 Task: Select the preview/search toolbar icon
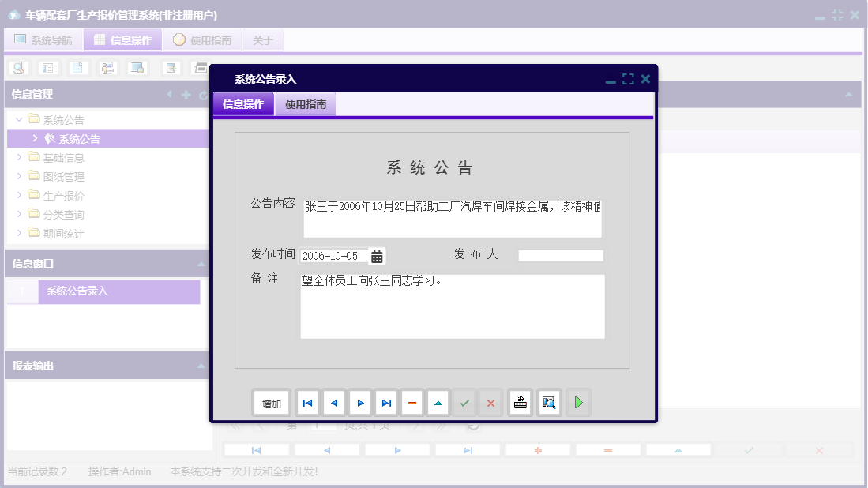17,68
